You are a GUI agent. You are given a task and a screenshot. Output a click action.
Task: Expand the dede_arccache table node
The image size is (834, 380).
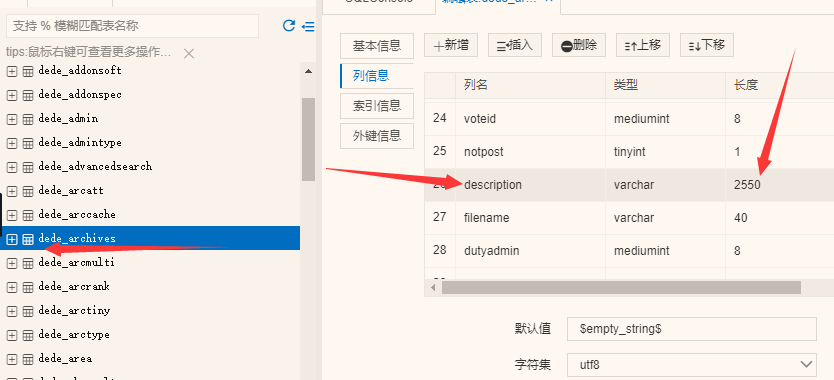(12, 215)
